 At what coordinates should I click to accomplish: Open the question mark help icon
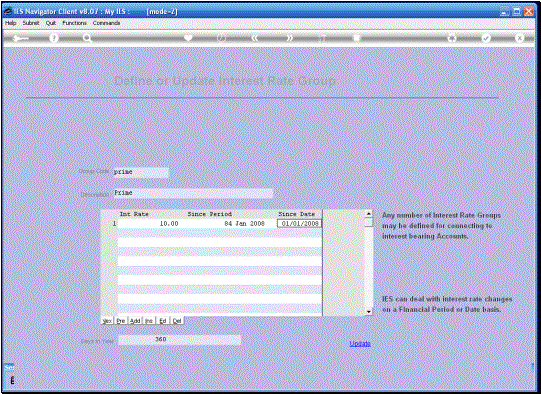pyautogui.click(x=53, y=38)
